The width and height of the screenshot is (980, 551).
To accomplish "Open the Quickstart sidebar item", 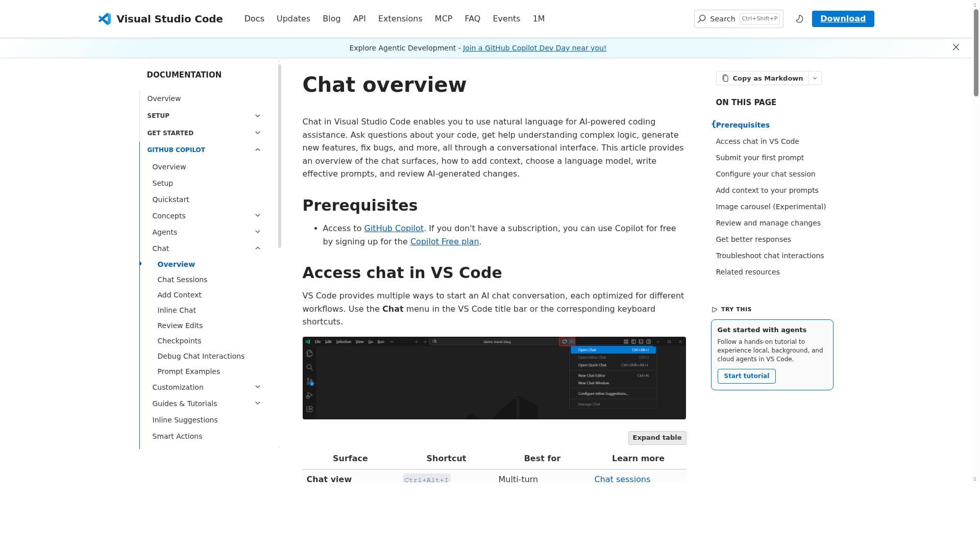I will (170, 199).
